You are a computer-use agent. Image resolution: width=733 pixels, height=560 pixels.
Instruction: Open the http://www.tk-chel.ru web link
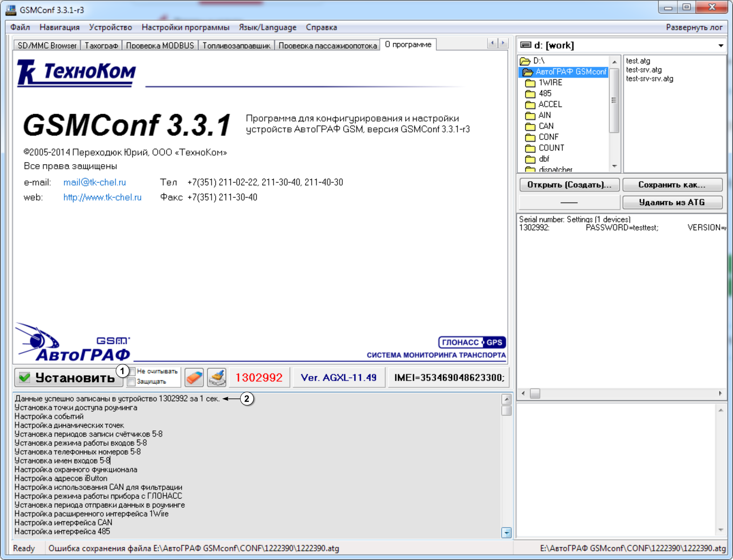click(x=102, y=197)
